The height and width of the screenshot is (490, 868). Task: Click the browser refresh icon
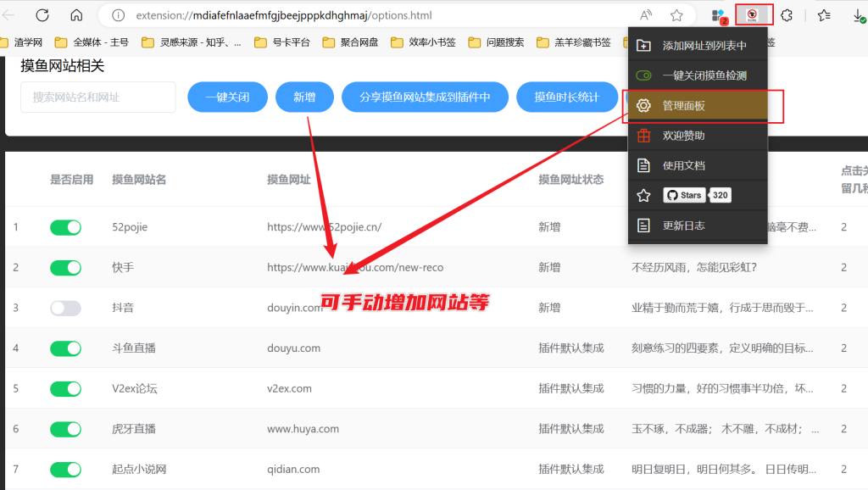pyautogui.click(x=42, y=15)
